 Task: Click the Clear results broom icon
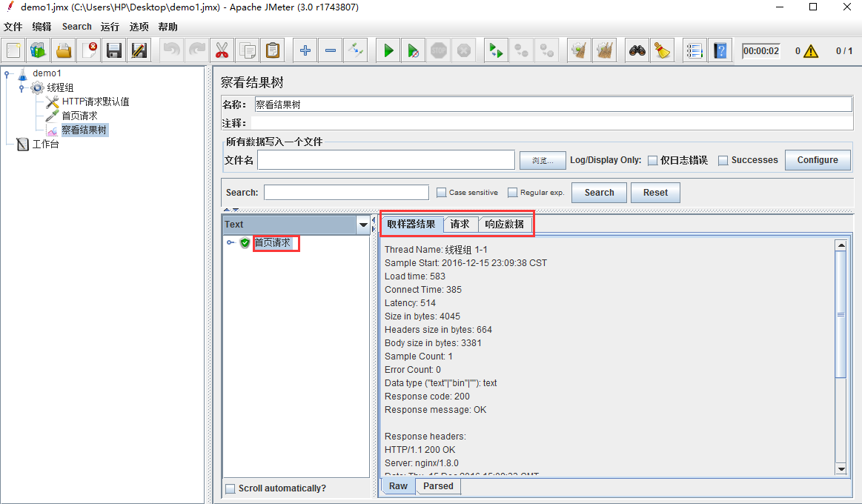(x=579, y=50)
